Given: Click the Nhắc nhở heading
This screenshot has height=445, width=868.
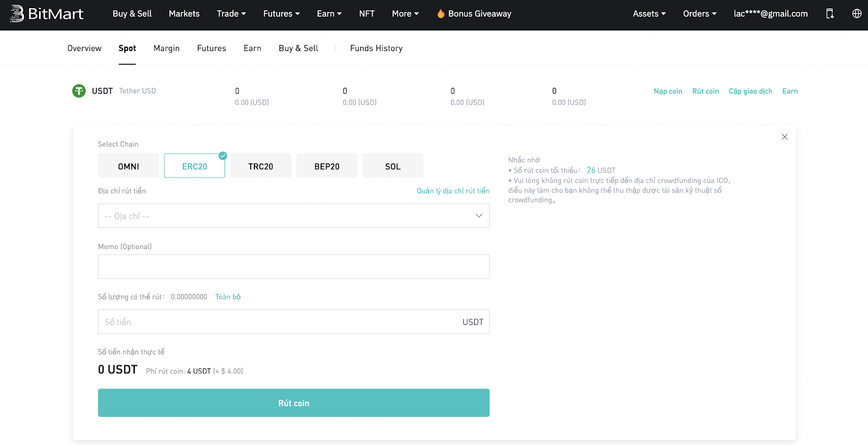Looking at the screenshot, I should click(524, 160).
